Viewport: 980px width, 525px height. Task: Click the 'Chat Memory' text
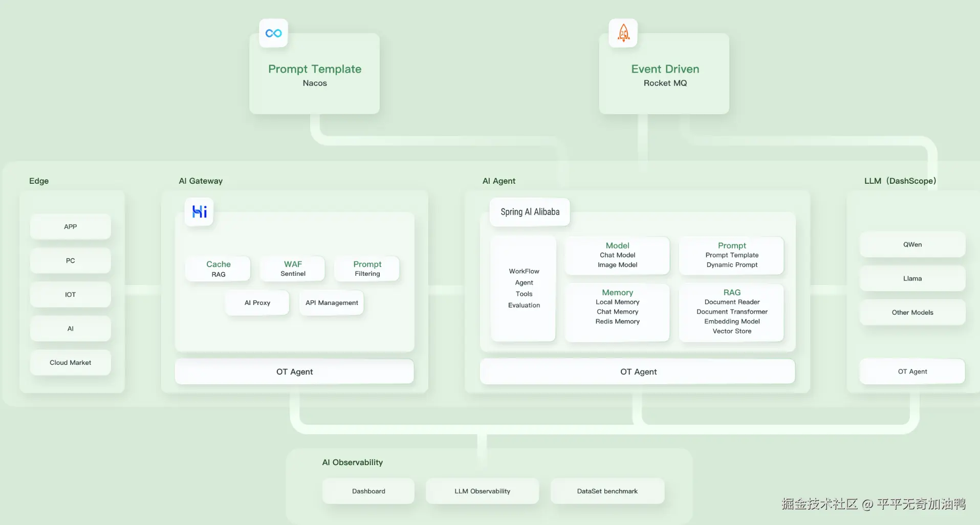pos(617,312)
